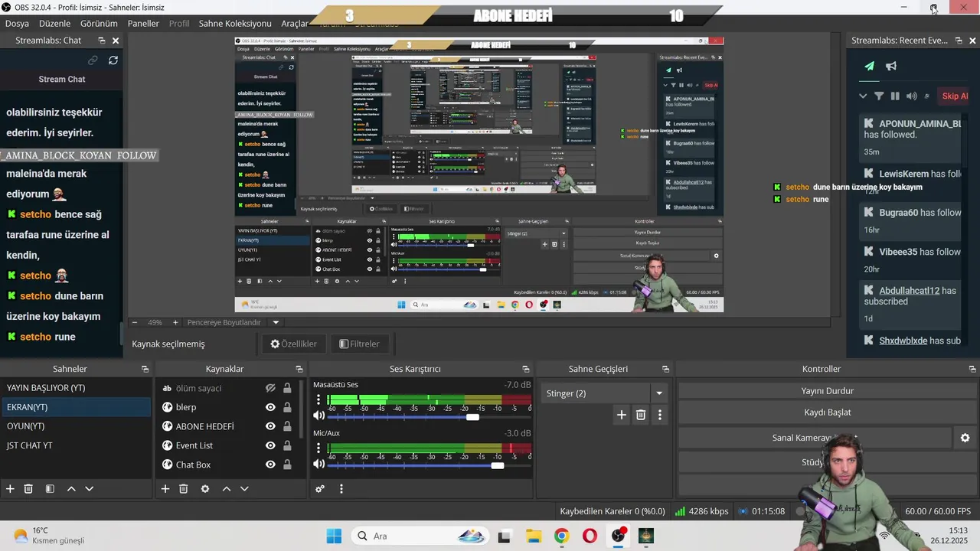The width and height of the screenshot is (980, 551).
Task: Open source properties gear
Action: [x=205, y=489]
